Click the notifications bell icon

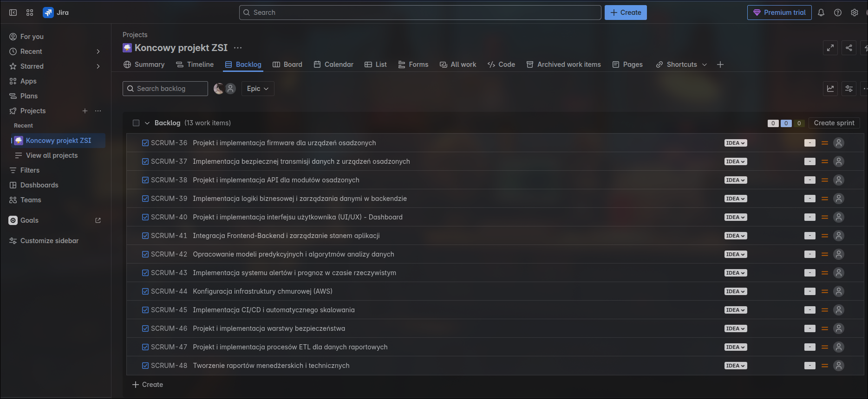tap(821, 13)
